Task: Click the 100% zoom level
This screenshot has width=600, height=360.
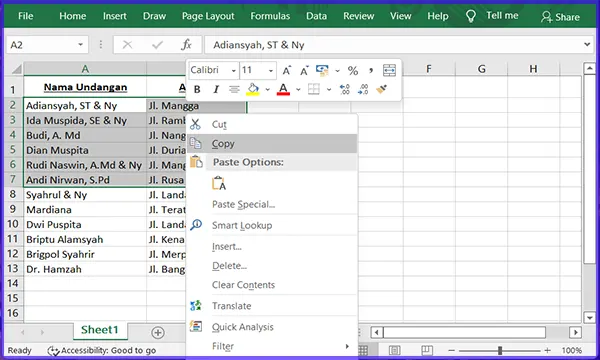Action: (572, 350)
